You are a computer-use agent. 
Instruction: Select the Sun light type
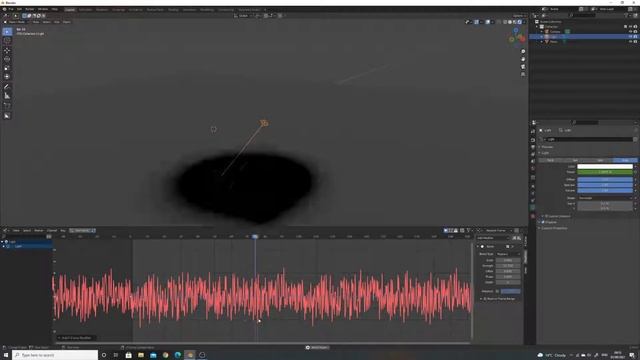point(575,160)
